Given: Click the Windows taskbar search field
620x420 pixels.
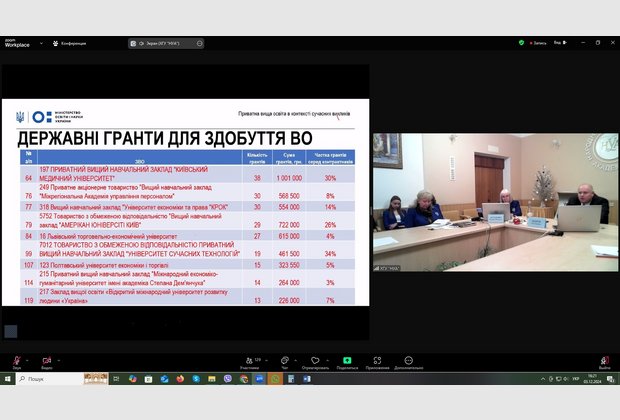Looking at the screenshot, I should (x=62, y=379).
